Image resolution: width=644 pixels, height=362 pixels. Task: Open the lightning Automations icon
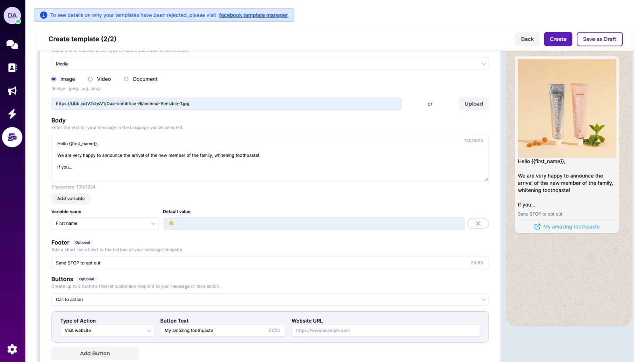12,114
